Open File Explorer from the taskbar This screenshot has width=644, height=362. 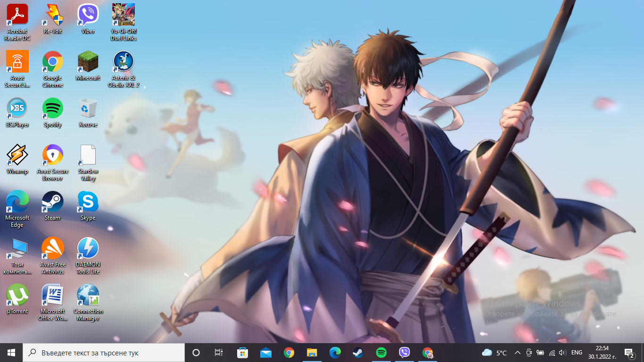(x=312, y=353)
